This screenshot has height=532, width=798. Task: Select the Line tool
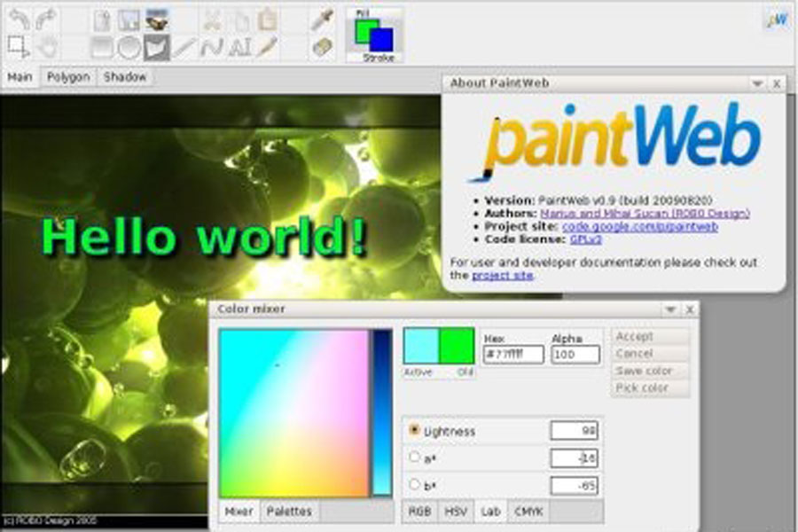pos(184,48)
